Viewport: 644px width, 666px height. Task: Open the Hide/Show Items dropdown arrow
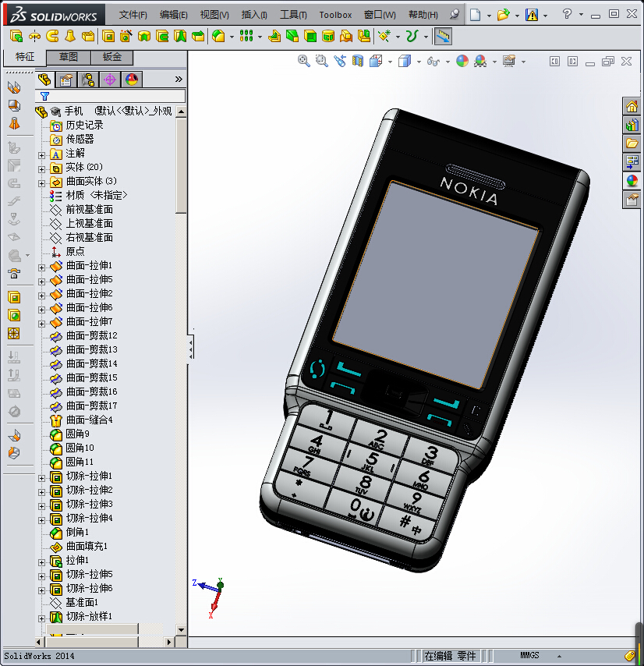tap(448, 62)
